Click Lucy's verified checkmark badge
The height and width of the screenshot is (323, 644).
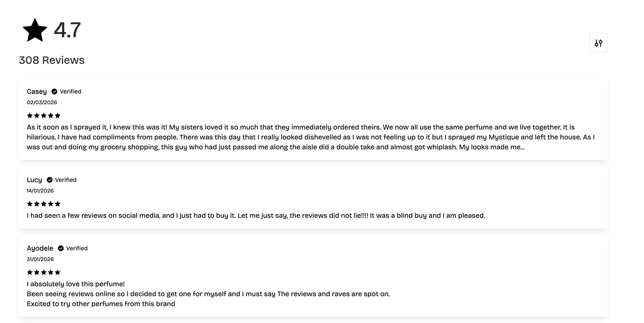[49, 180]
